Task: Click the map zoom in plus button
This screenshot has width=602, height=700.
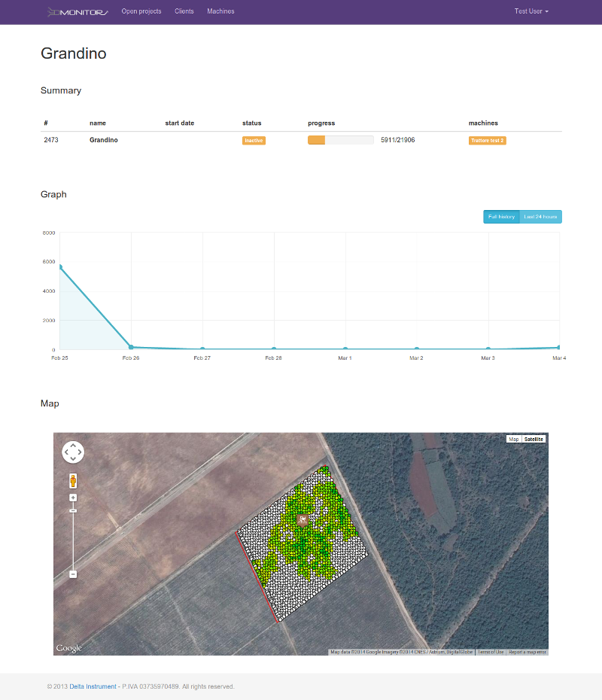Action: 73,498
